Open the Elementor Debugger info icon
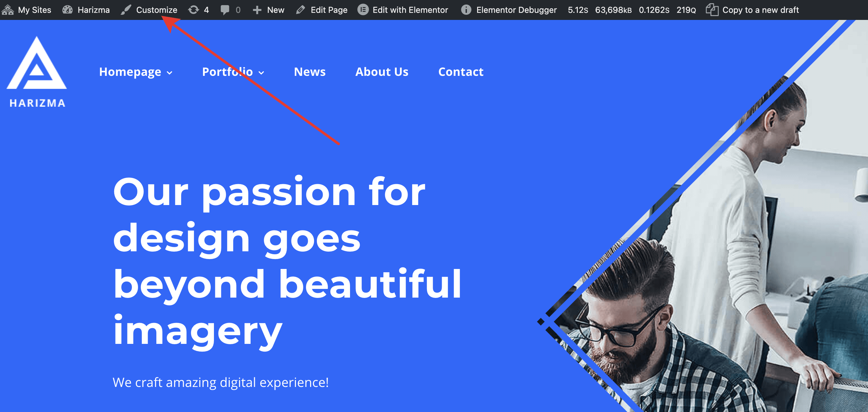Screen dimensions: 868x412 coord(466,10)
